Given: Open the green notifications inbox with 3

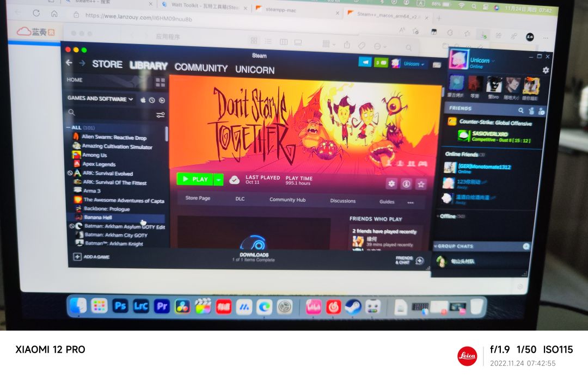Looking at the screenshot, I should [381, 63].
